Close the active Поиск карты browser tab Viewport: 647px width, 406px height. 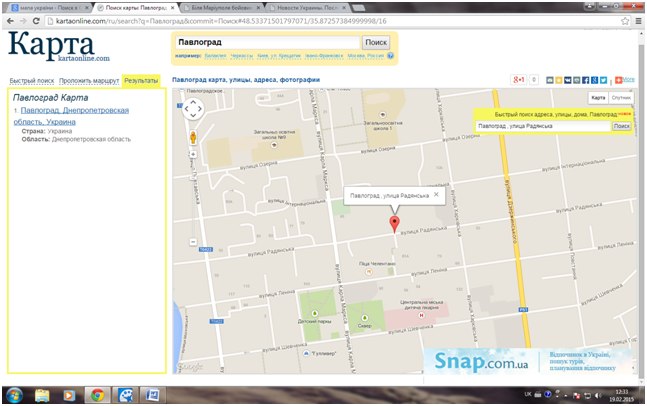pos(172,8)
